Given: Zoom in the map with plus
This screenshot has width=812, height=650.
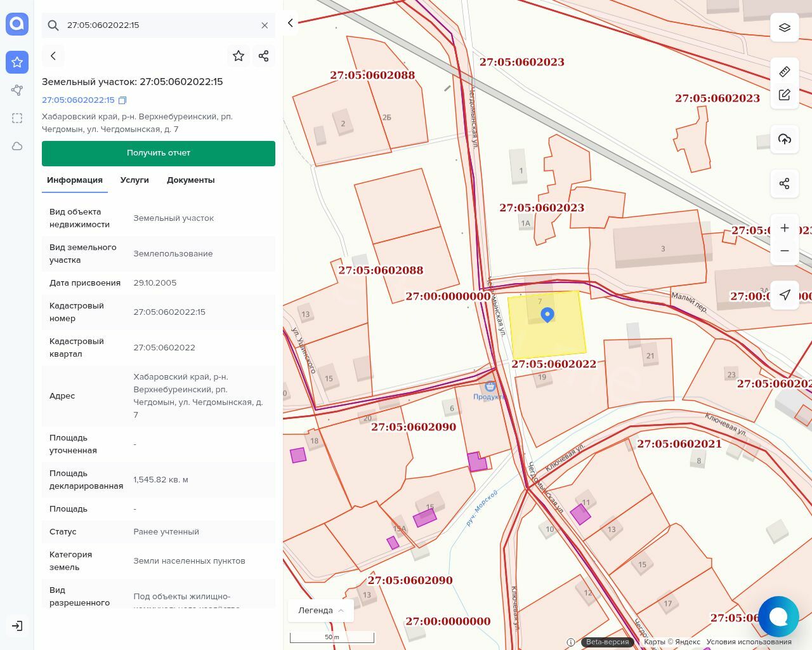Looking at the screenshot, I should pos(784,228).
